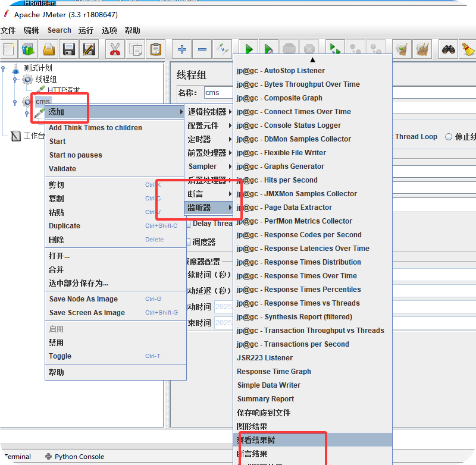Choose Validate in context menu
Screen dimensions: 476x465
(62, 169)
